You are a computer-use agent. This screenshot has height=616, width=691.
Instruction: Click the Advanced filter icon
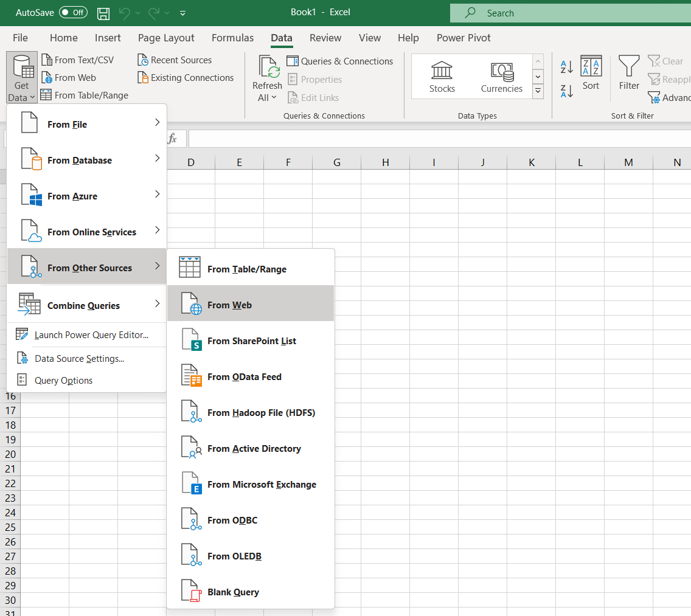[654, 97]
